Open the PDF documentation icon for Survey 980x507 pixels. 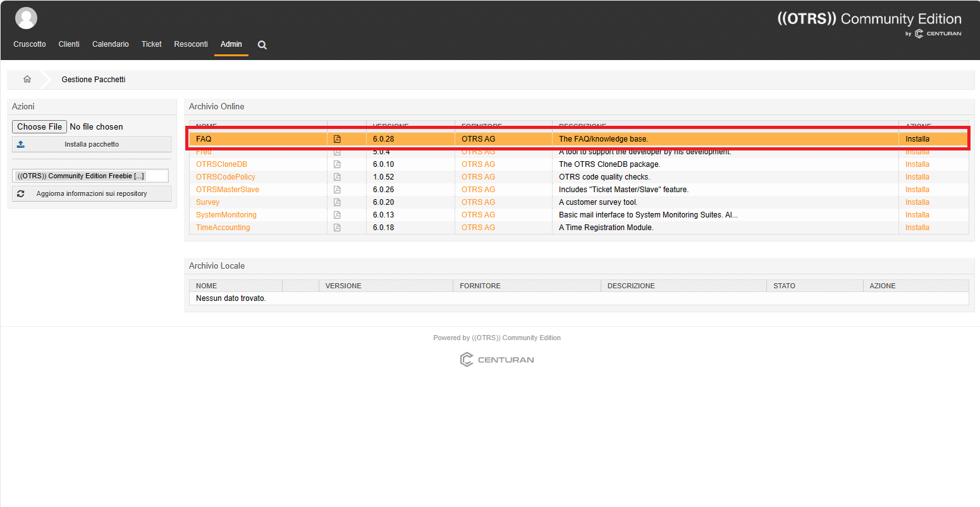[x=337, y=202]
